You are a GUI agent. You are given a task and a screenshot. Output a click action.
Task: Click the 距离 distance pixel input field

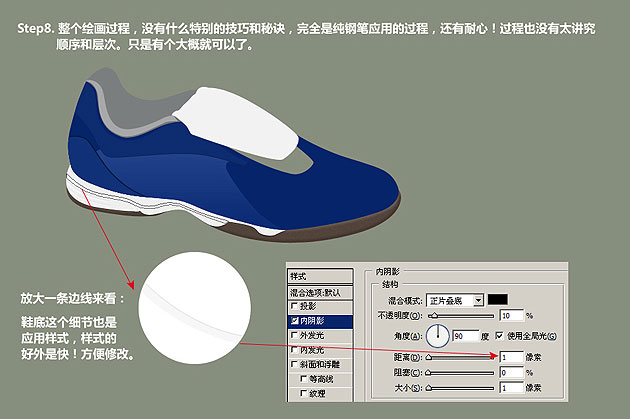[511, 356]
